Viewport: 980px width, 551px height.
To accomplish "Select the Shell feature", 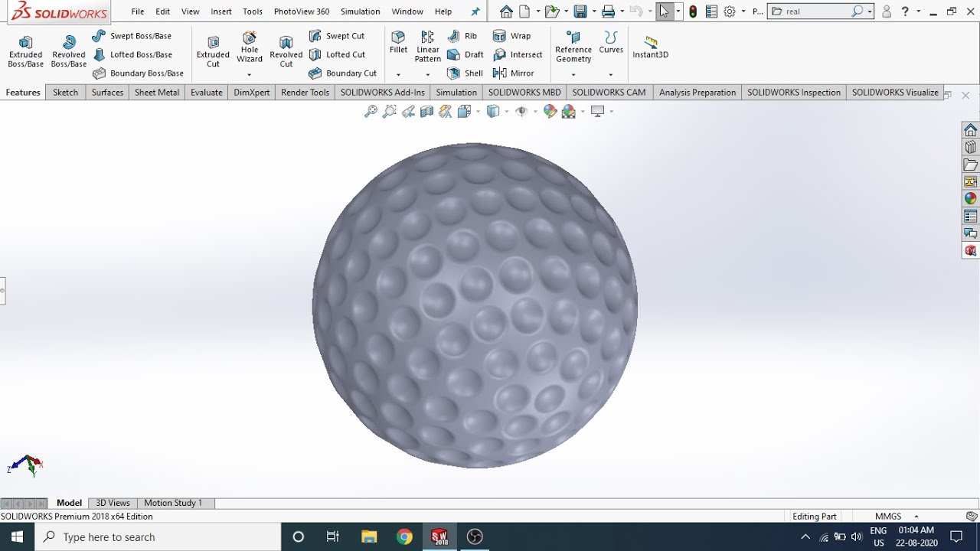I will click(465, 73).
